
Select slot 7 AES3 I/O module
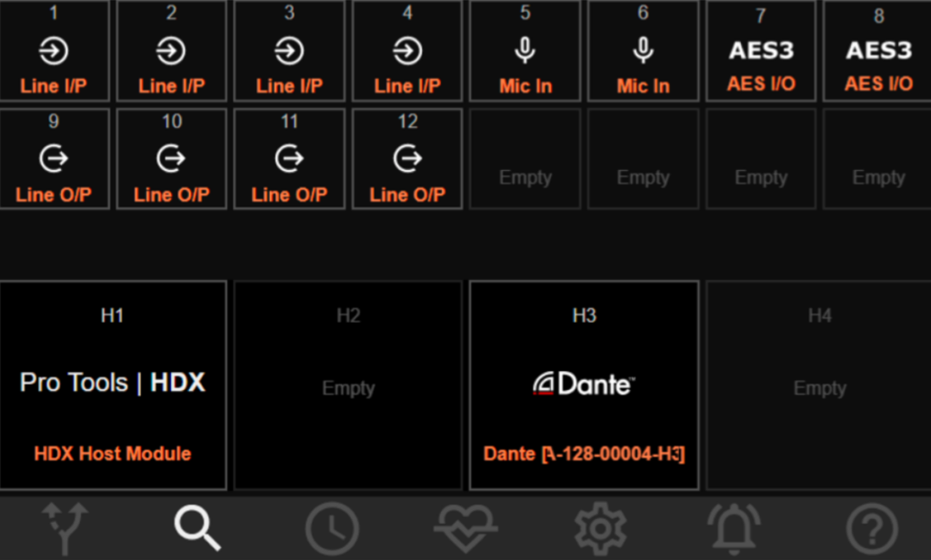click(761, 51)
